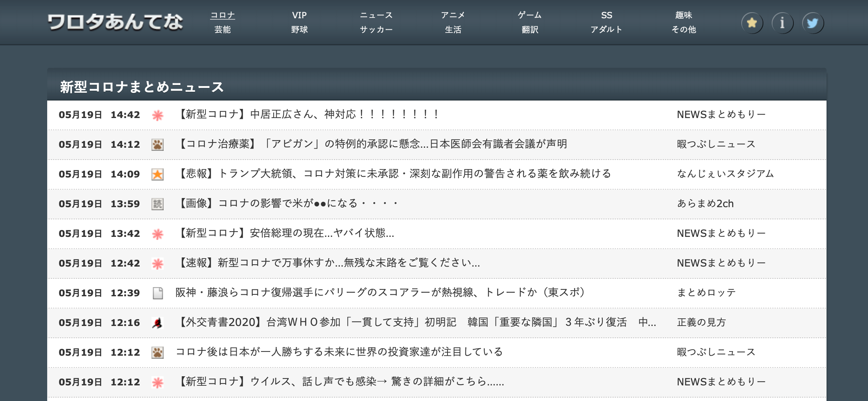Go to the ニュース category

point(376,15)
